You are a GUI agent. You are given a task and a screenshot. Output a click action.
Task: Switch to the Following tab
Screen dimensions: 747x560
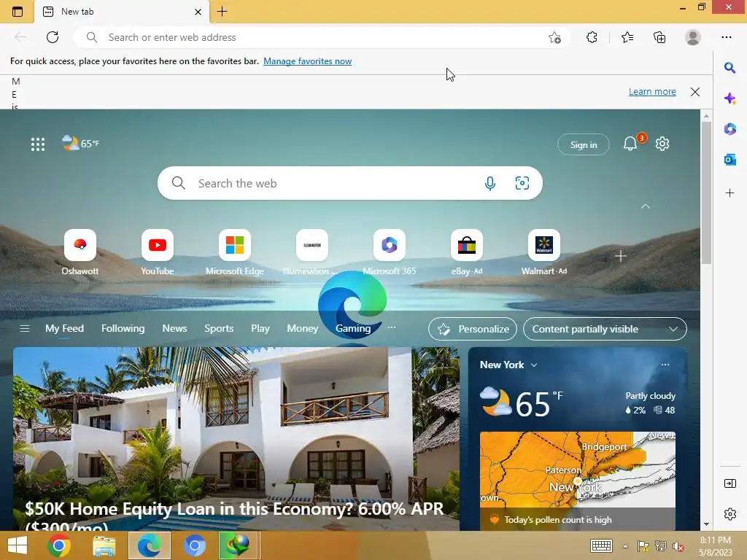123,329
